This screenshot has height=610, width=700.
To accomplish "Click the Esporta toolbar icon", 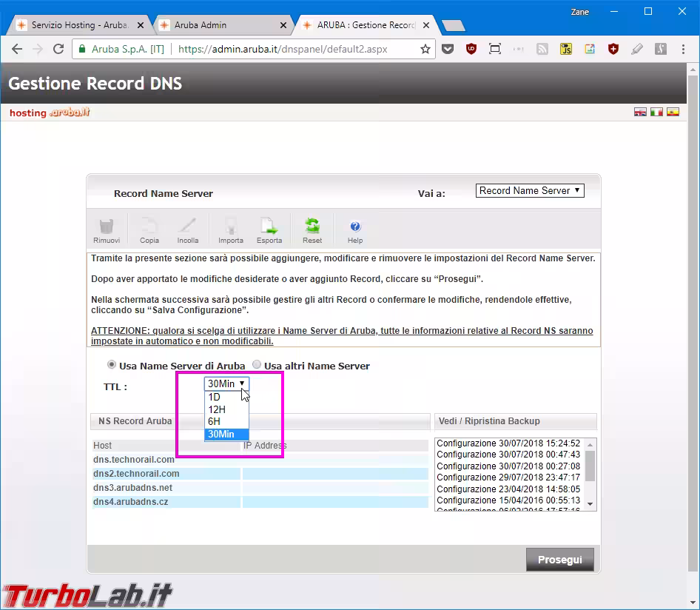I will 269,227.
